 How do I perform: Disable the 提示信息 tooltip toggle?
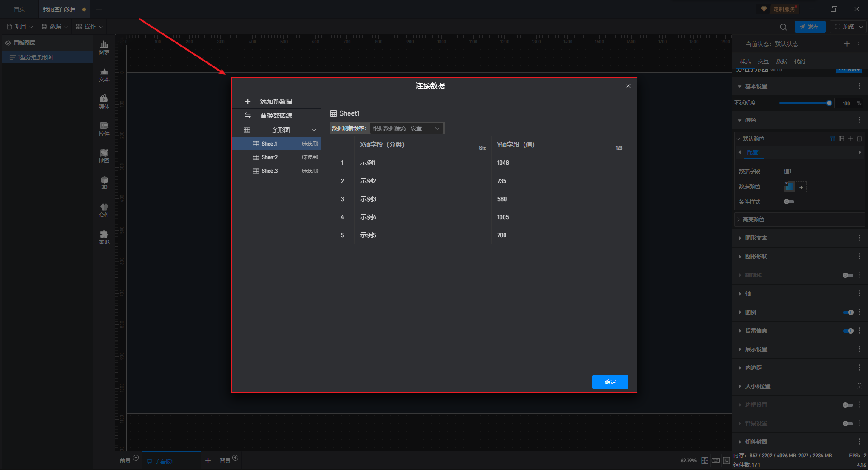tap(848, 331)
